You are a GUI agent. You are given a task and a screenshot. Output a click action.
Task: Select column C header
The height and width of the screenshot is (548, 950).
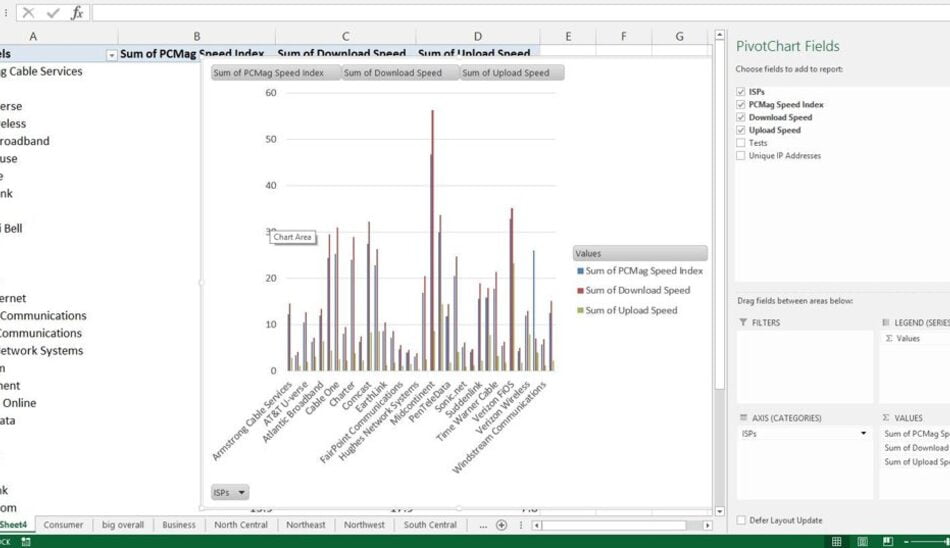pyautogui.click(x=345, y=36)
